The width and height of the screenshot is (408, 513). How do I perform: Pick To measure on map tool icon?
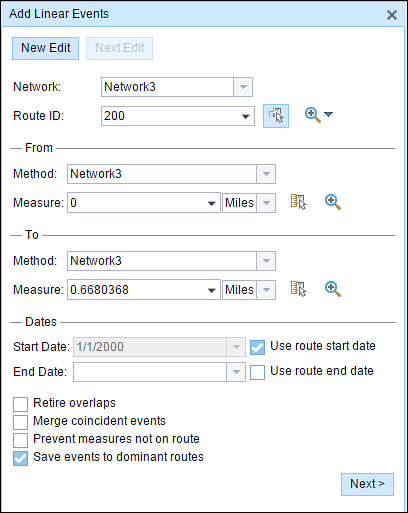click(x=298, y=289)
